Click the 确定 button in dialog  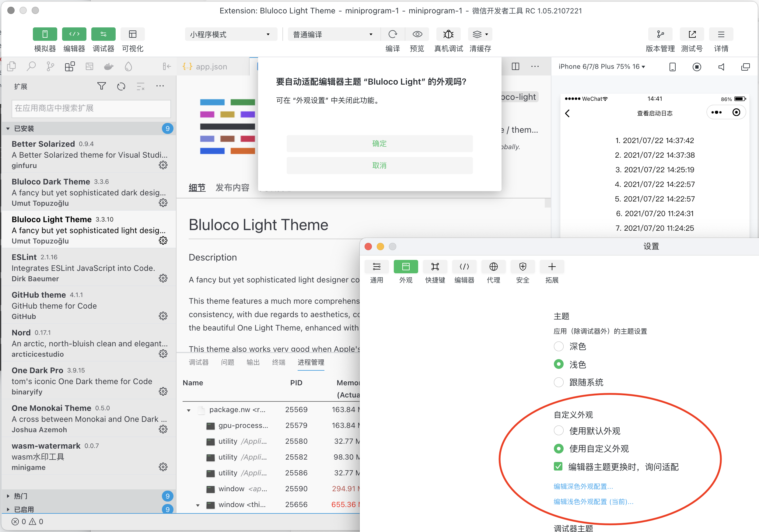coord(379,143)
